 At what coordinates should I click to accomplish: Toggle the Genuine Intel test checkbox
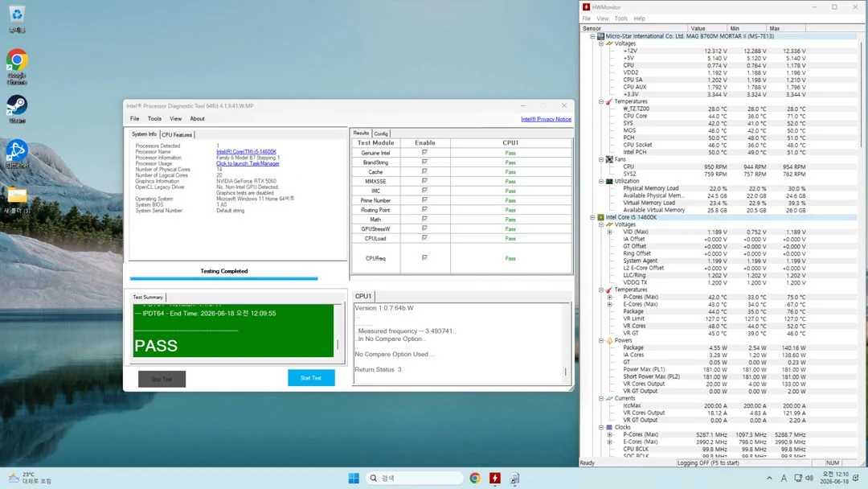click(424, 152)
